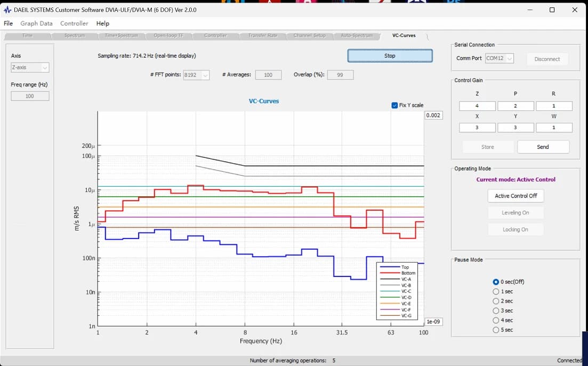Switch to the Channel Setup tab

click(309, 36)
